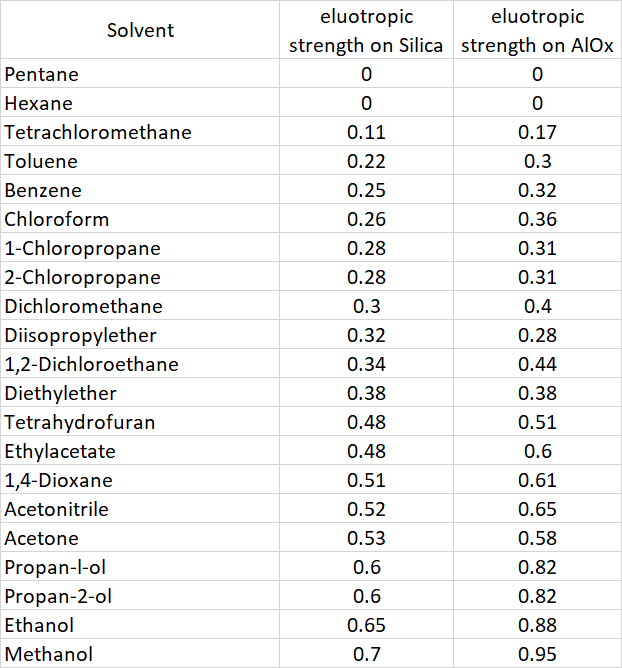Click the Solvent column header cell
622x668 pixels.
point(140,30)
